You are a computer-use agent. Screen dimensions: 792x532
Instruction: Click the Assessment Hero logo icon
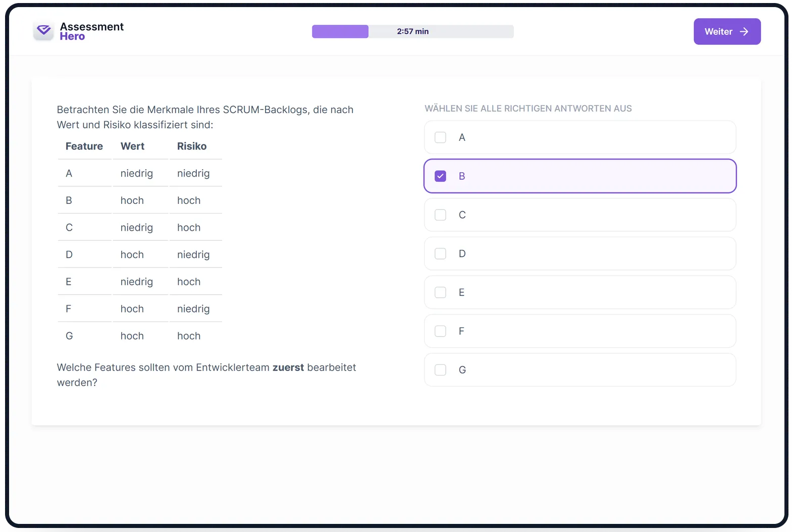[44, 31]
